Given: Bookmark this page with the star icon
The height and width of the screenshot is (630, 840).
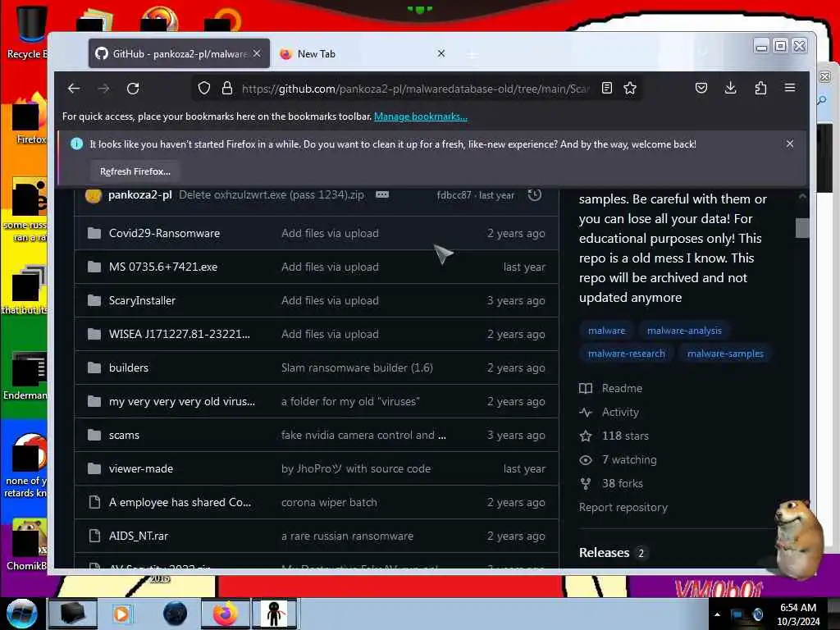Looking at the screenshot, I should [x=630, y=88].
